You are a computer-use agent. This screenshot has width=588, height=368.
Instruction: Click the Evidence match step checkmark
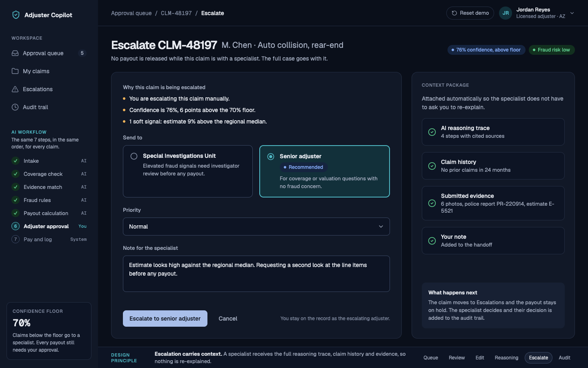(16, 187)
